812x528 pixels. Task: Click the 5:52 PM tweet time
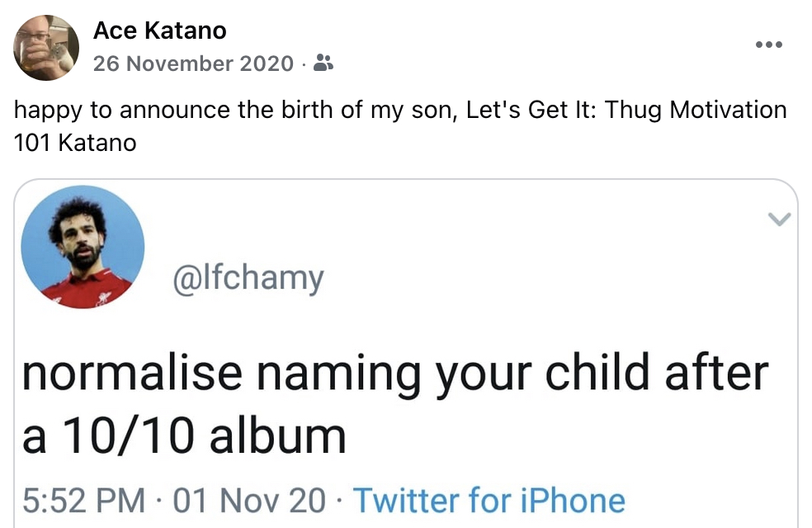point(83,500)
